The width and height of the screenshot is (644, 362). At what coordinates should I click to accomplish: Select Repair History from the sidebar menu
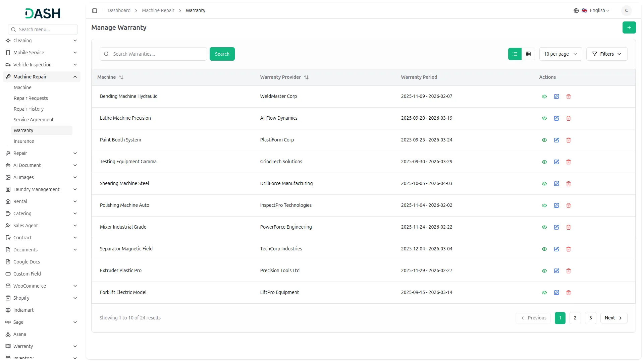click(x=29, y=109)
